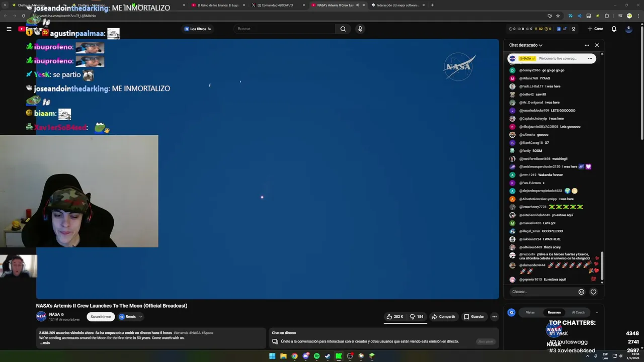644x362 pixels.
Task: Open Kick app from taskbar
Action: (x=339, y=356)
